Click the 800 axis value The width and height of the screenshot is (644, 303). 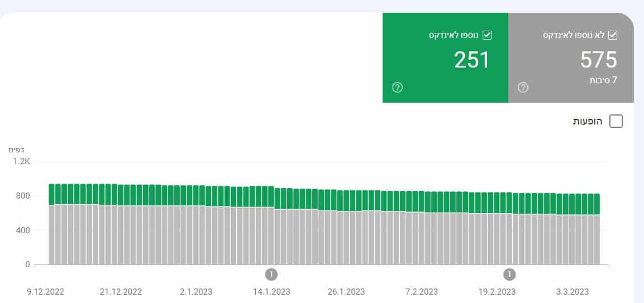pyautogui.click(x=23, y=196)
